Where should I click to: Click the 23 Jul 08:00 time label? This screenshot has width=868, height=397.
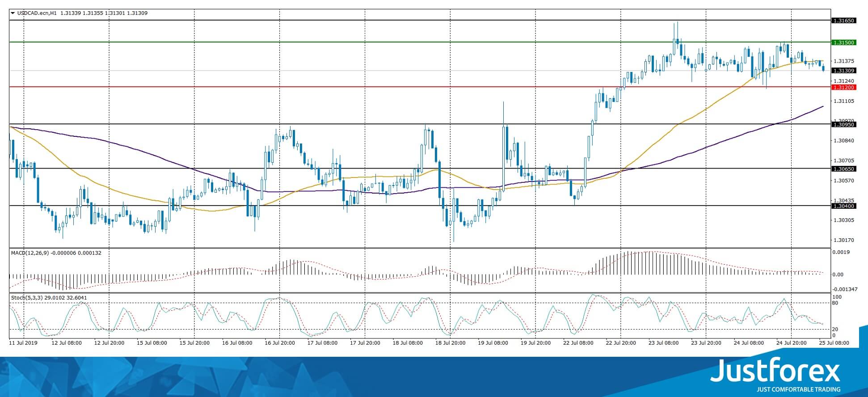tap(664, 343)
